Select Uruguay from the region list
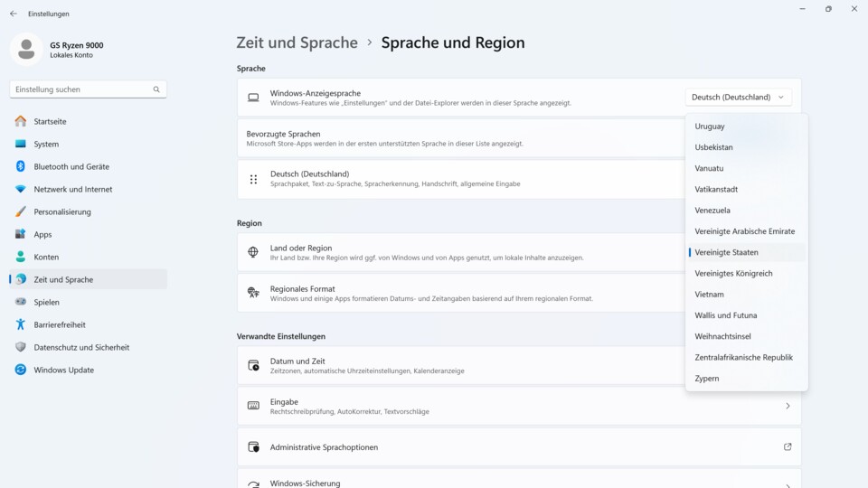This screenshot has width=868, height=488. 710,127
